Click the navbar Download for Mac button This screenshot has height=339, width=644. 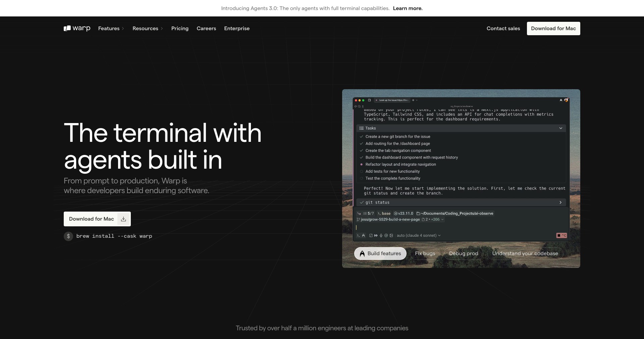[553, 29]
